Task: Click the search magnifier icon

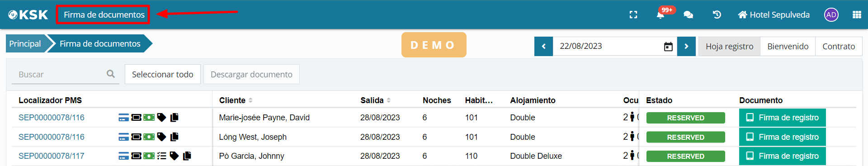Action: [111, 74]
